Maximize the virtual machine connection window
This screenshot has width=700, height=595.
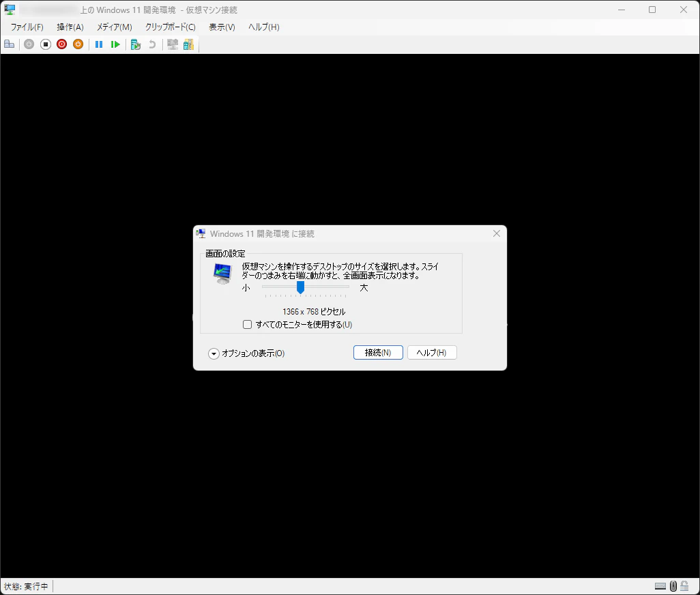click(652, 10)
